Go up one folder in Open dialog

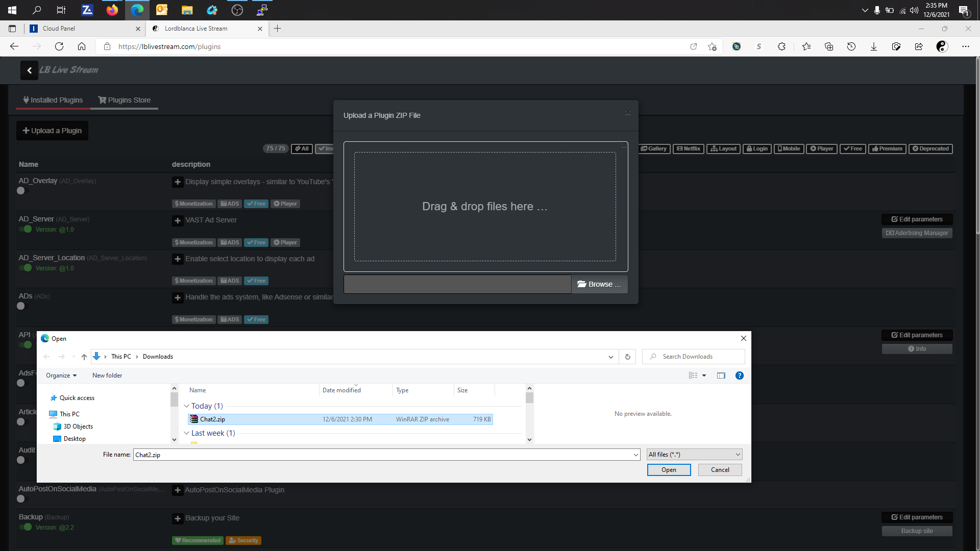tap(84, 357)
